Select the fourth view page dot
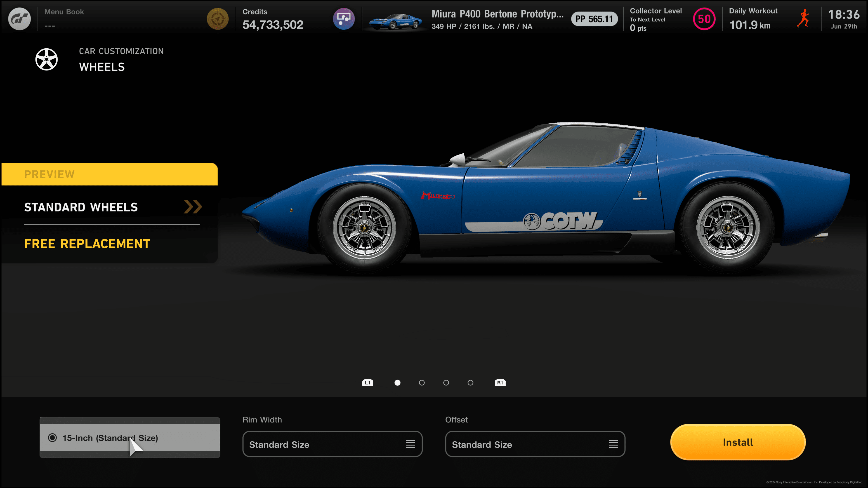Image resolution: width=868 pixels, height=488 pixels. pos(470,382)
